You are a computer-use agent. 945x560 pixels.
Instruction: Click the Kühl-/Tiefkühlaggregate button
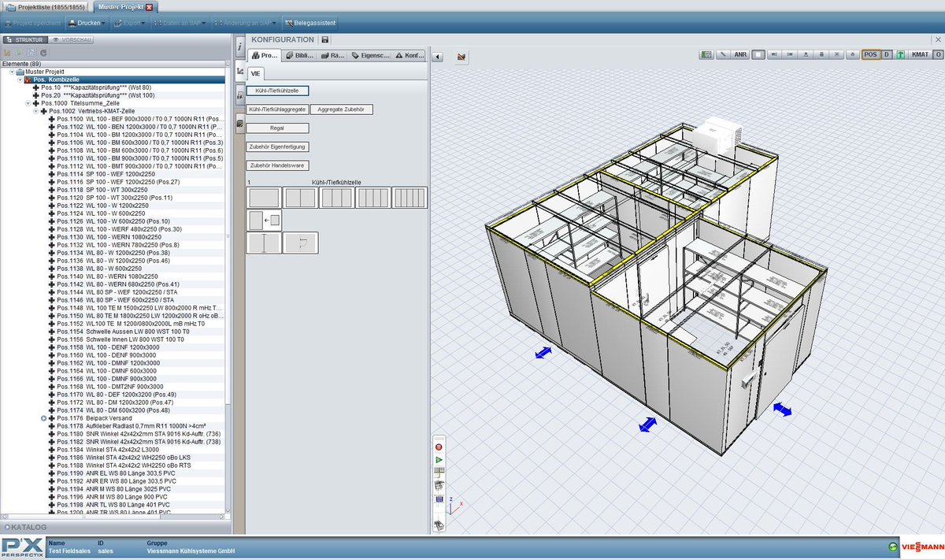[x=276, y=109]
